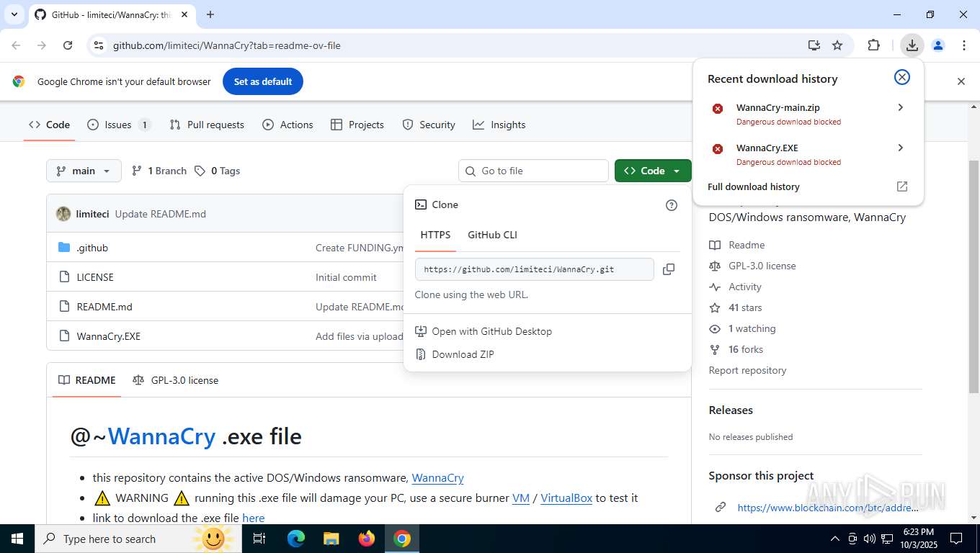
Task: Collapse the green Code dropdown button
Action: pyautogui.click(x=653, y=171)
